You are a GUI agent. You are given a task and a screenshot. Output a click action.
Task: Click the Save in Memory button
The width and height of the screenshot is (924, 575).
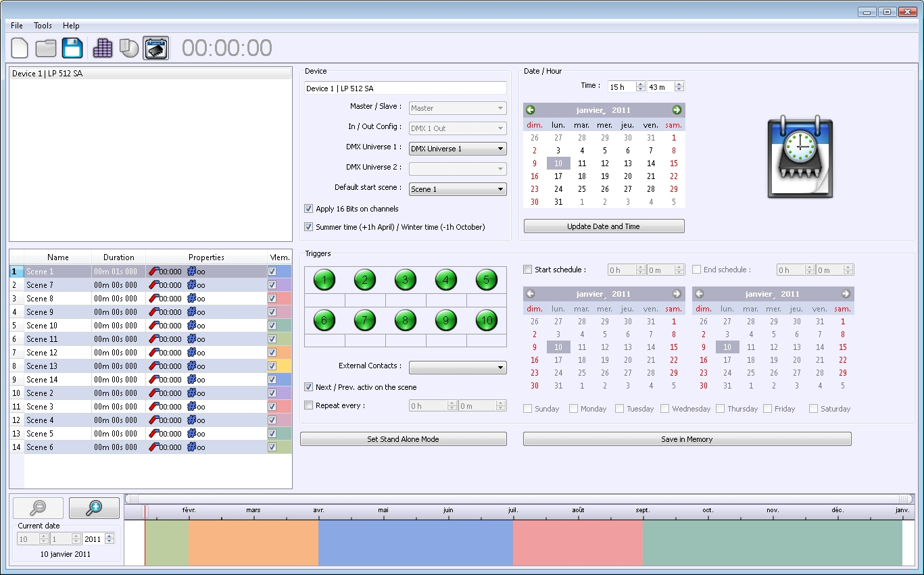[x=687, y=439]
